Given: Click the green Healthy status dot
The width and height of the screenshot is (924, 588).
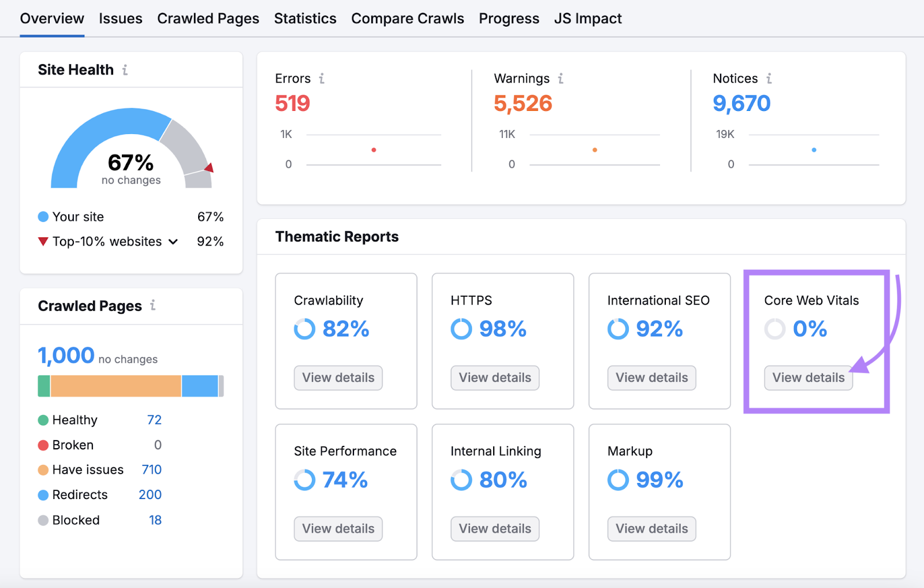Looking at the screenshot, I should point(43,420).
